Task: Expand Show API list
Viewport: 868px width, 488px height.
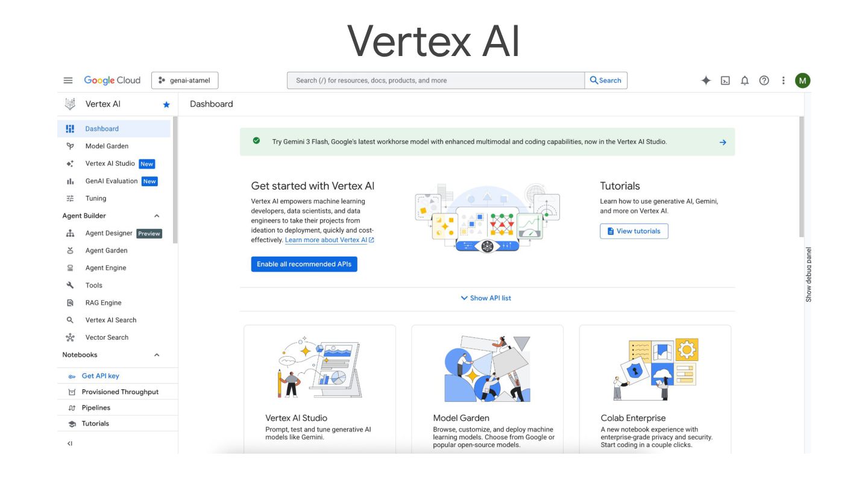Action: click(486, 298)
